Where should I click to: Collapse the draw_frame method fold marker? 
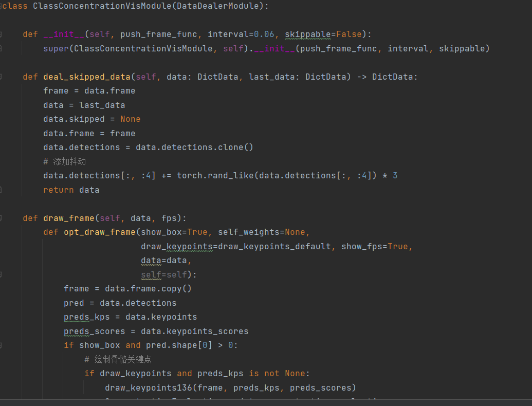point(1,218)
